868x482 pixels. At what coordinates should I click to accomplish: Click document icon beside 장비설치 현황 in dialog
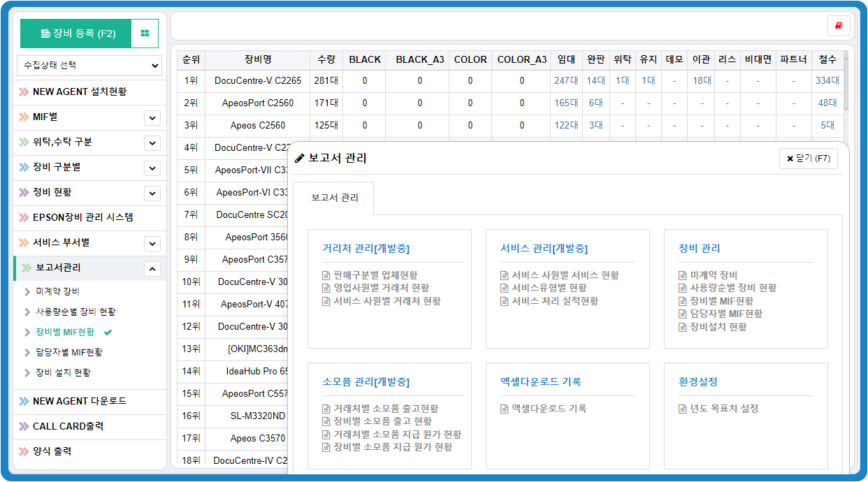pos(683,327)
